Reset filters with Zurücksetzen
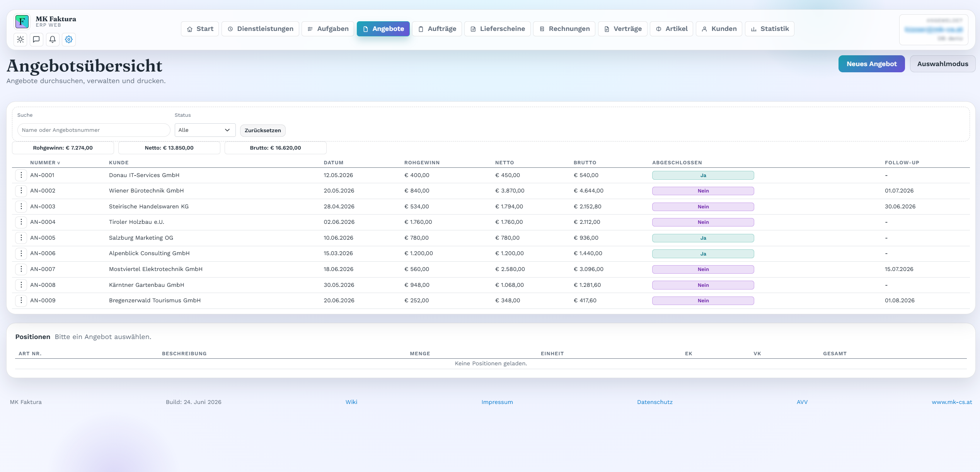The image size is (980, 472). coord(263,130)
